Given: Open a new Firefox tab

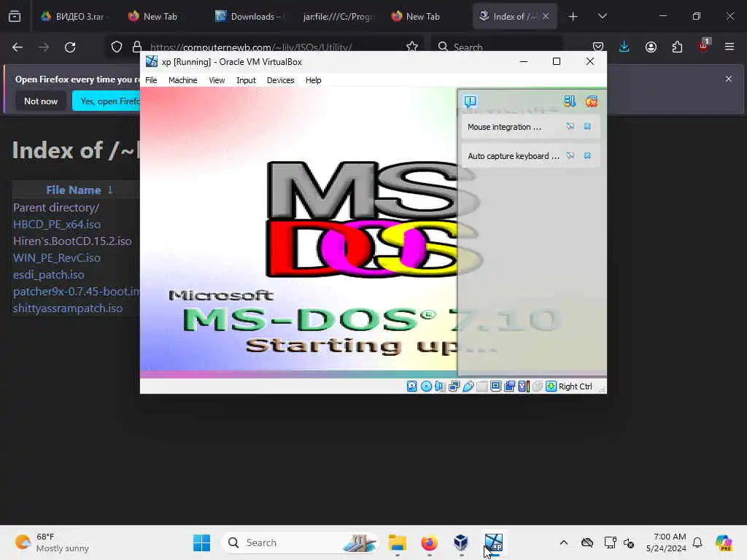Looking at the screenshot, I should coord(573,16).
